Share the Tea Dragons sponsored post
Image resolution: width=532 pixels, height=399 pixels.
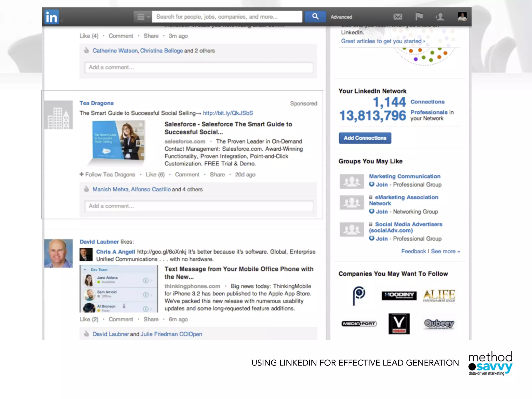click(217, 175)
